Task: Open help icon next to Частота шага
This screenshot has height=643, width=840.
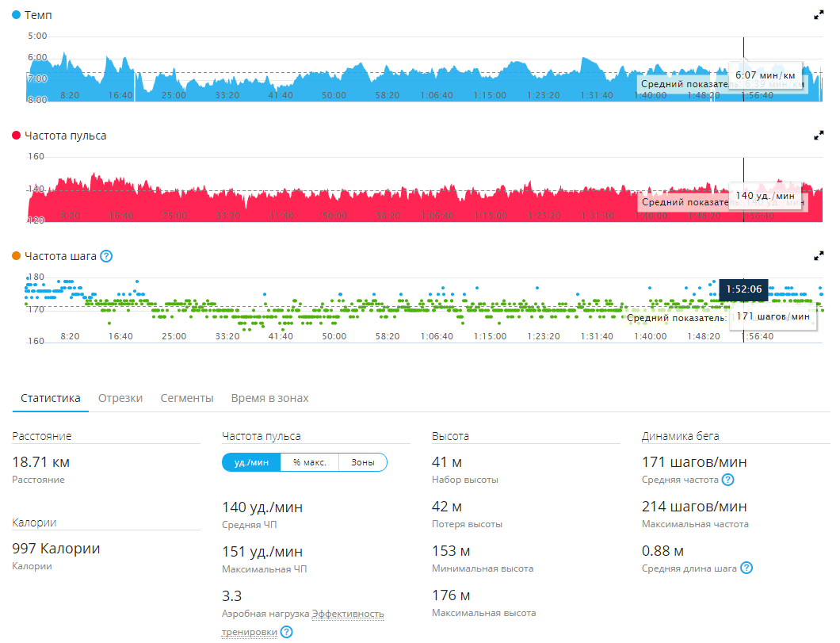Action: 106,256
